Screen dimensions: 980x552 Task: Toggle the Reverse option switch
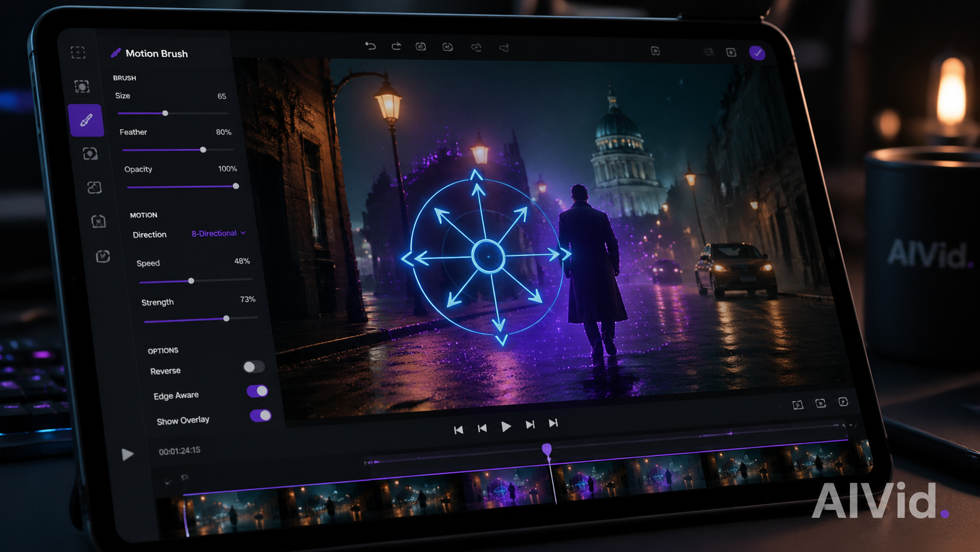click(254, 367)
